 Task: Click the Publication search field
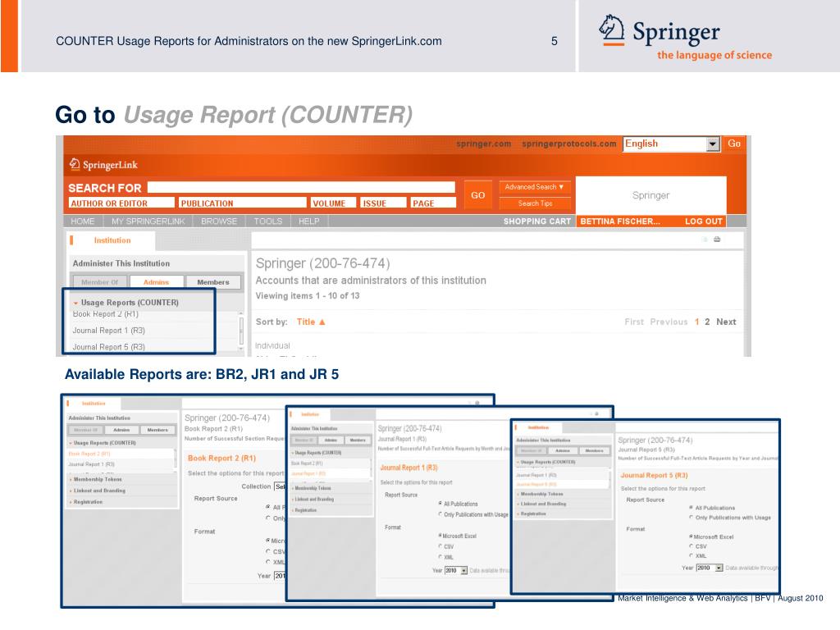coord(243,203)
